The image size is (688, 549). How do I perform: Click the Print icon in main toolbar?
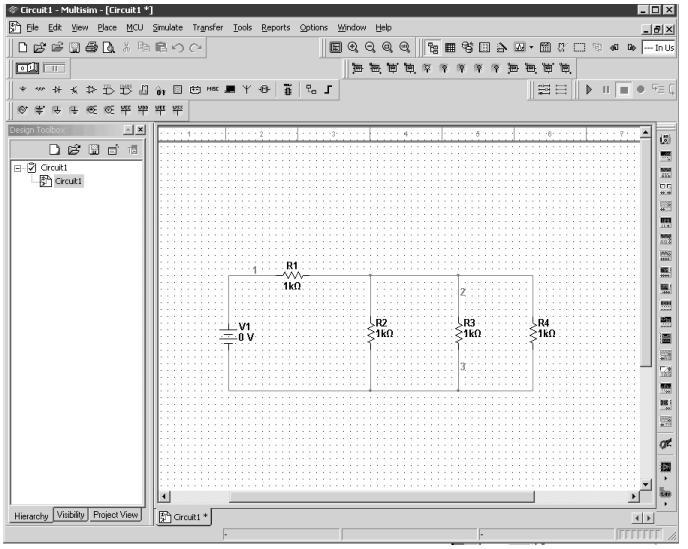tap(92, 47)
